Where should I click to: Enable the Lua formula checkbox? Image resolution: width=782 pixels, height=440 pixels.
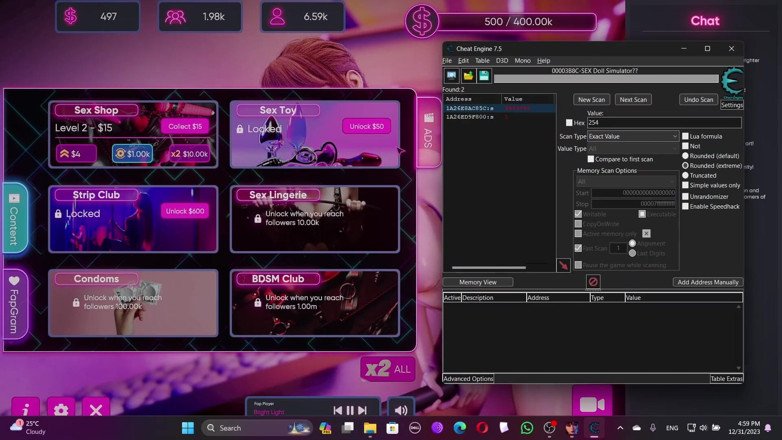685,136
